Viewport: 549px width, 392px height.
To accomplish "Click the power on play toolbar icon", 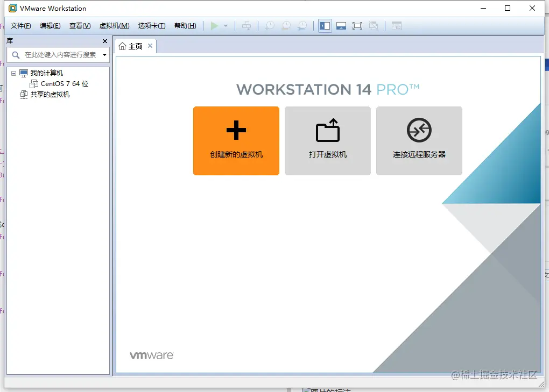I will (214, 26).
